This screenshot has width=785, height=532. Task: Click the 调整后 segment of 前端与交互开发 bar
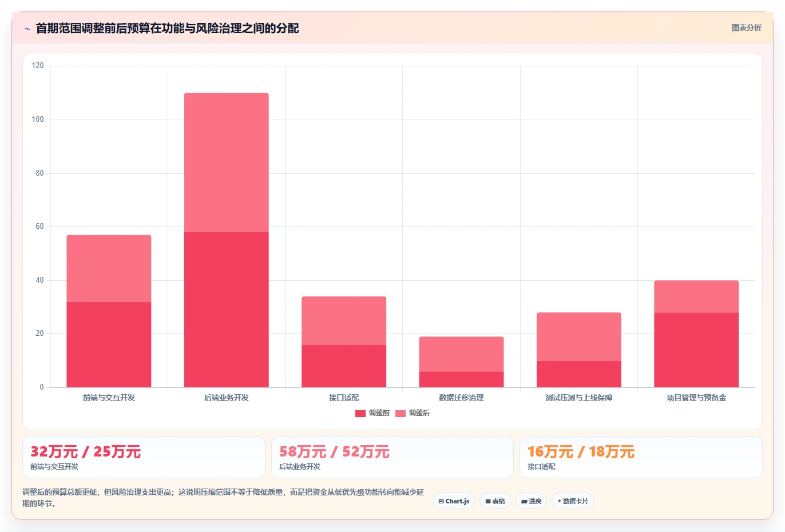click(109, 268)
